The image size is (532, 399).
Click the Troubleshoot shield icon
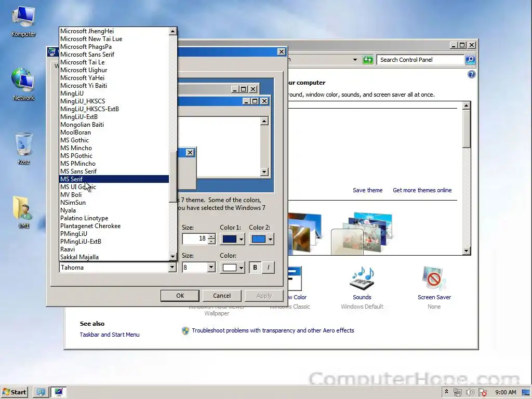point(185,330)
